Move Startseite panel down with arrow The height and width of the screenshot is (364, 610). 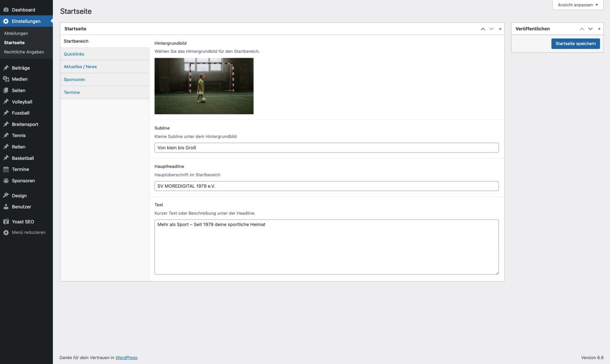pos(491,29)
